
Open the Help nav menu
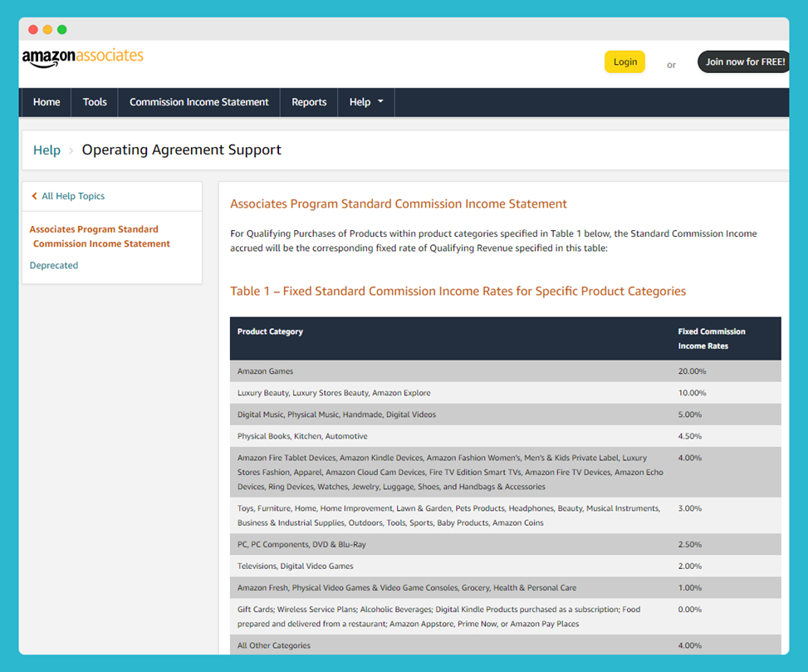click(366, 102)
